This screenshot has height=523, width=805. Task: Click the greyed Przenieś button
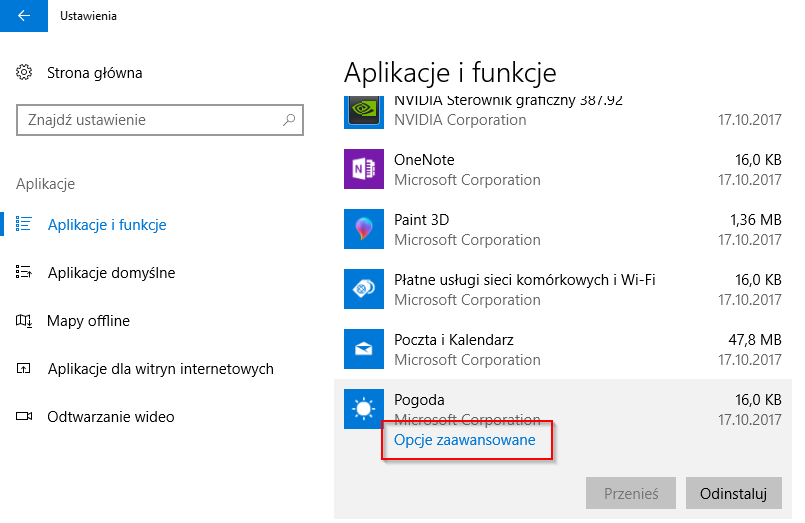click(x=630, y=493)
